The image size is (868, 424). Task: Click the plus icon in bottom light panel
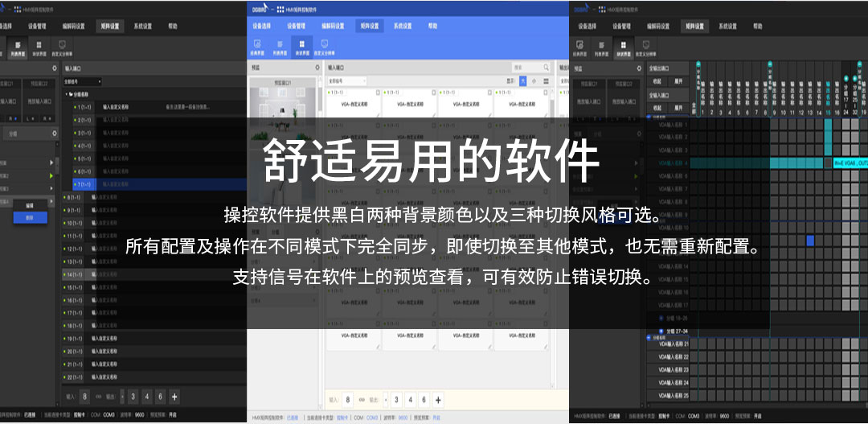pos(438,399)
